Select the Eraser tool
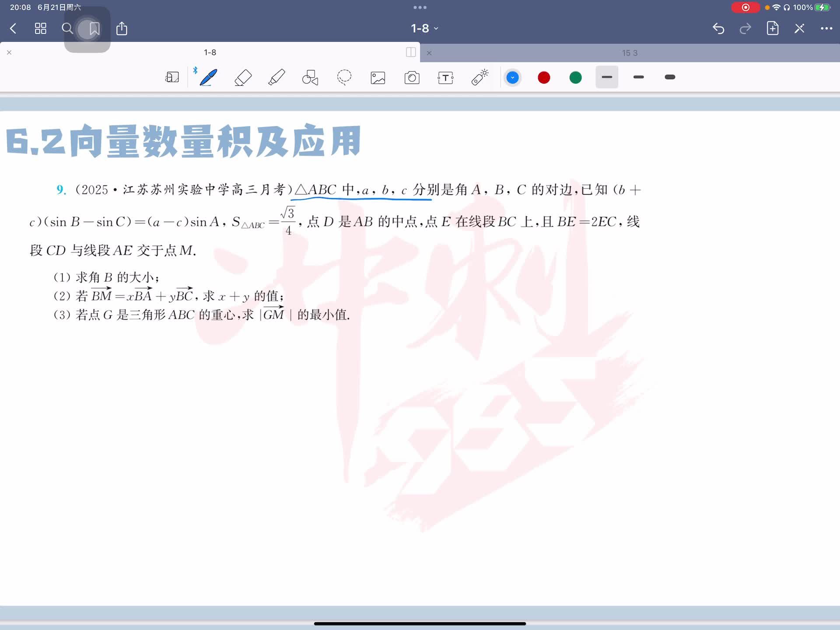840x630 pixels. point(243,77)
